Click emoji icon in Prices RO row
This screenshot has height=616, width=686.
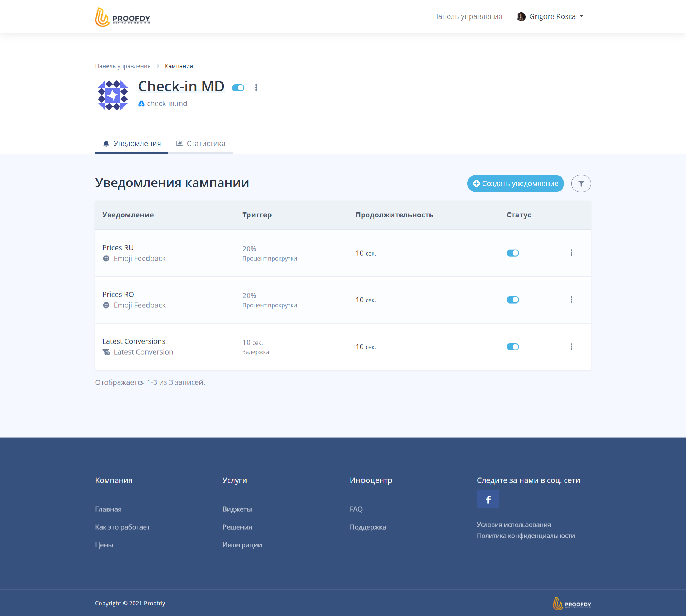point(106,305)
